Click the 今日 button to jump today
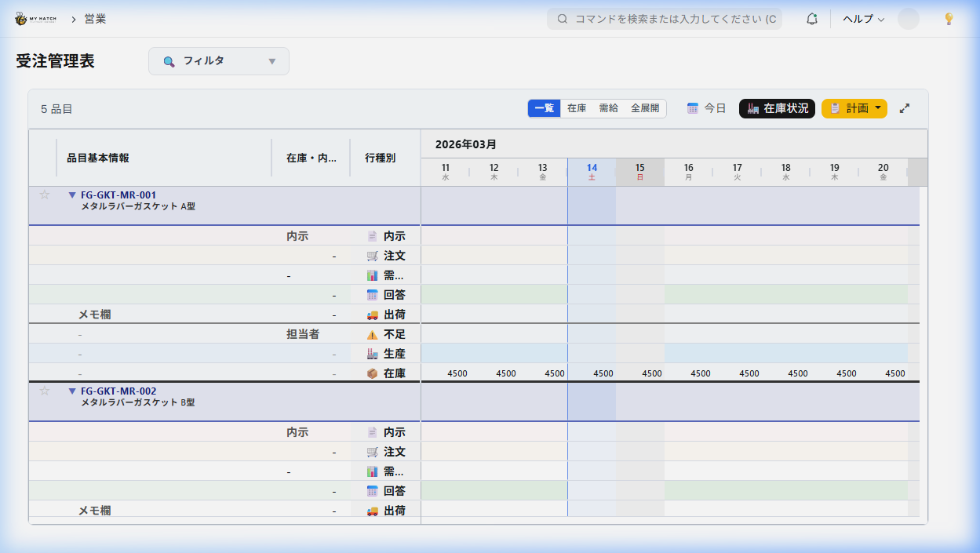This screenshot has height=553, width=980. point(705,108)
